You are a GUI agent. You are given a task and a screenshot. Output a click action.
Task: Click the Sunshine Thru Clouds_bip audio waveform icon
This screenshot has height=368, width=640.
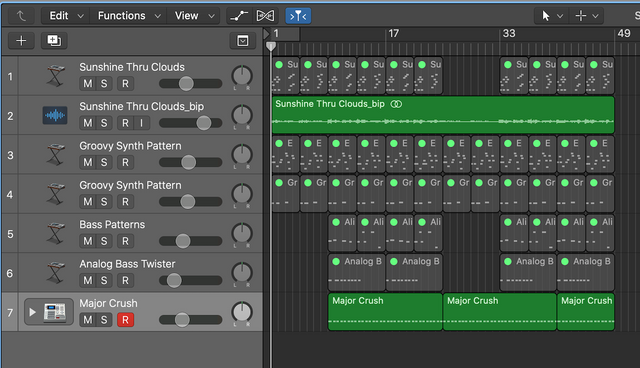click(55, 115)
